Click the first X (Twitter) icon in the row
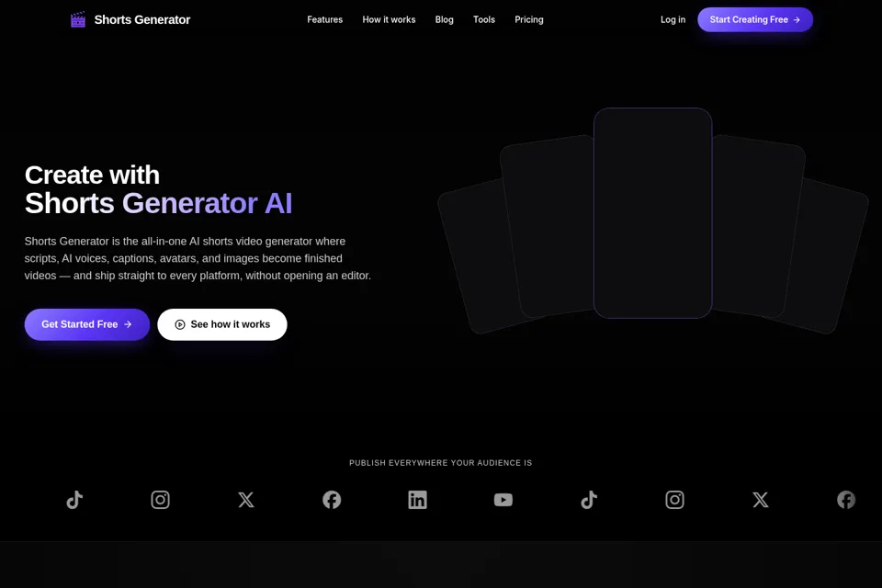The height and width of the screenshot is (588, 882). [x=246, y=500]
